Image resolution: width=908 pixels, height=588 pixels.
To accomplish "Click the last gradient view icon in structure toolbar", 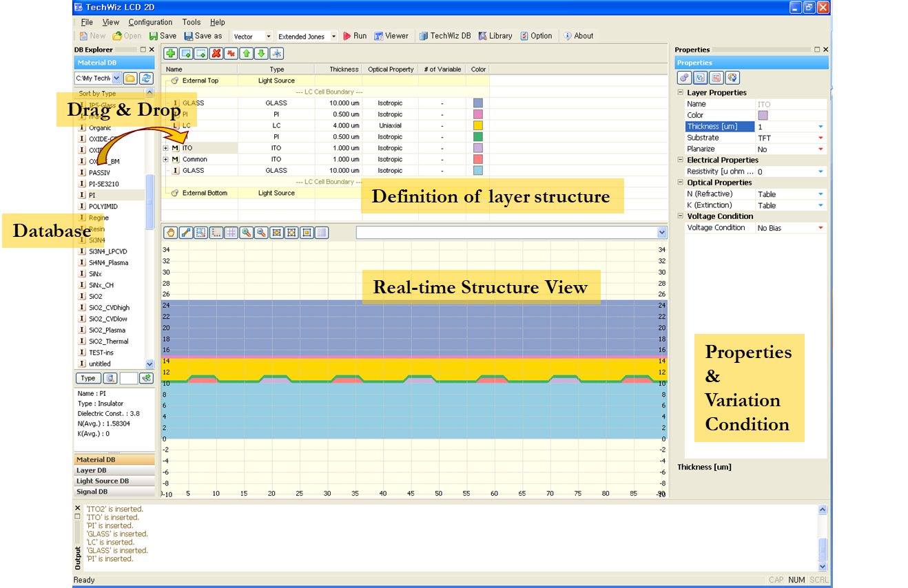I will tap(322, 233).
